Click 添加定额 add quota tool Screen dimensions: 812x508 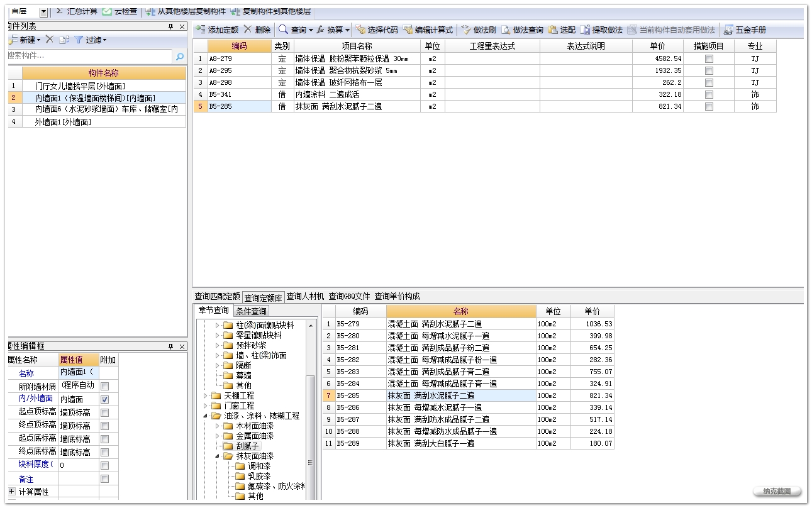point(217,30)
